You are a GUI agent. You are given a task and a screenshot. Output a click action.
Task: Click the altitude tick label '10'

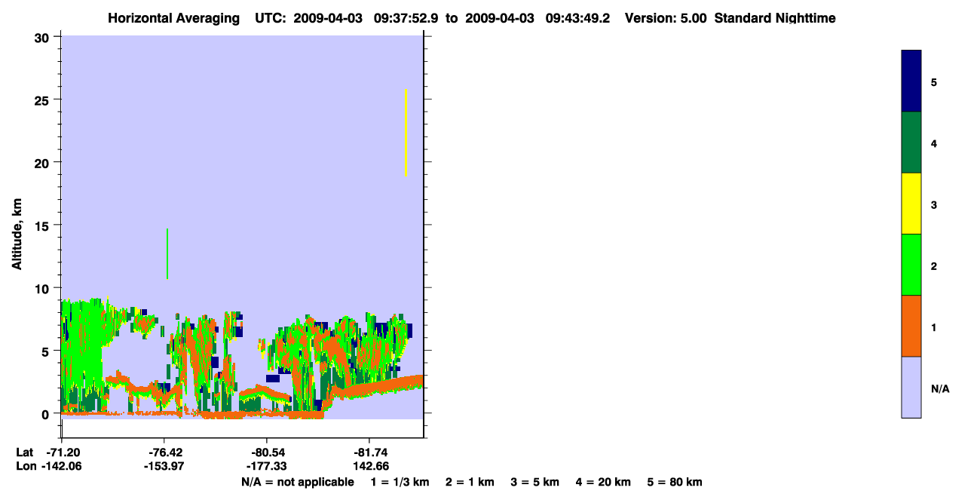point(43,288)
